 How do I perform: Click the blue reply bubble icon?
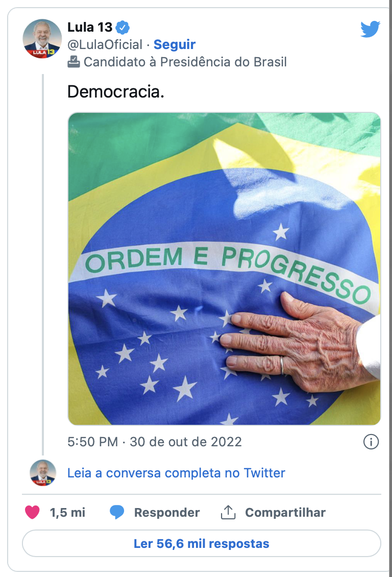point(117,512)
